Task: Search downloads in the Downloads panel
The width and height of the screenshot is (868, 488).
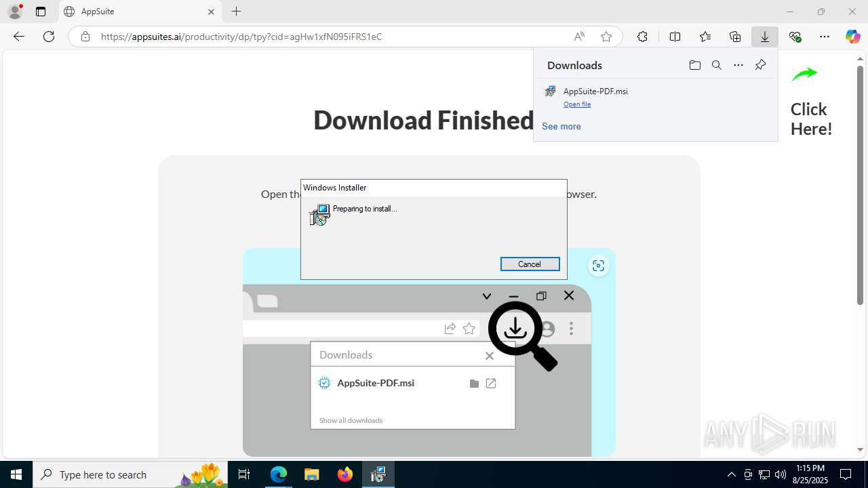Action: tap(716, 65)
